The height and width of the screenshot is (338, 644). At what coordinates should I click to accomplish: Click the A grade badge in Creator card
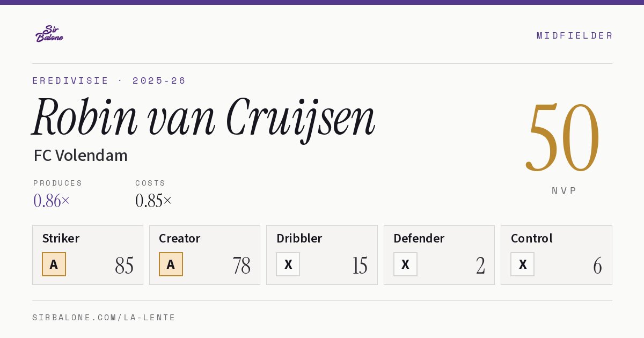(171, 264)
